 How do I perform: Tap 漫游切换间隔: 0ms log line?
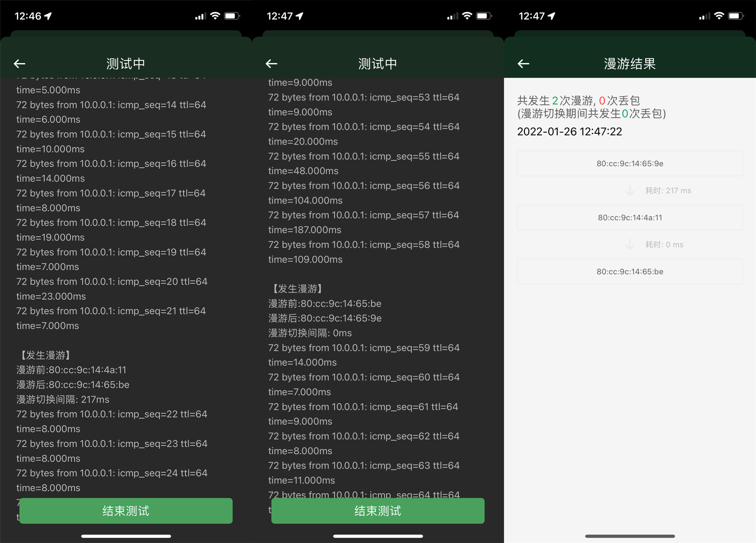coord(310,333)
